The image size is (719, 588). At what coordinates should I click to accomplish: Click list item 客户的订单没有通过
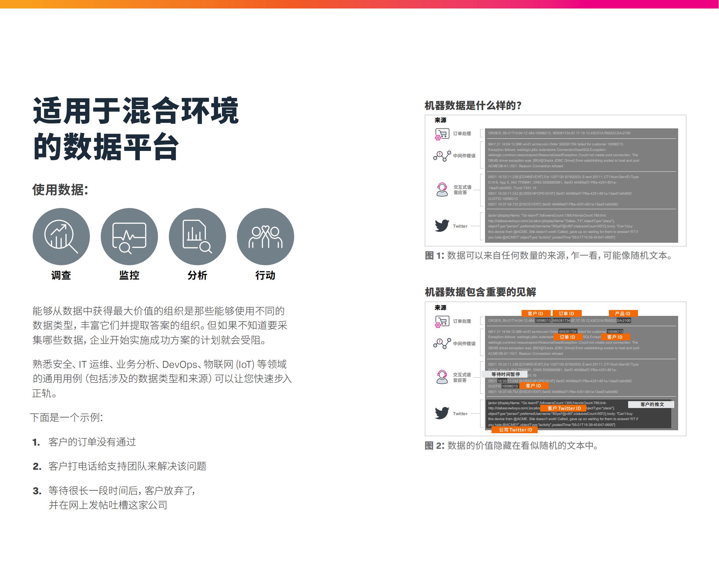pos(92,442)
